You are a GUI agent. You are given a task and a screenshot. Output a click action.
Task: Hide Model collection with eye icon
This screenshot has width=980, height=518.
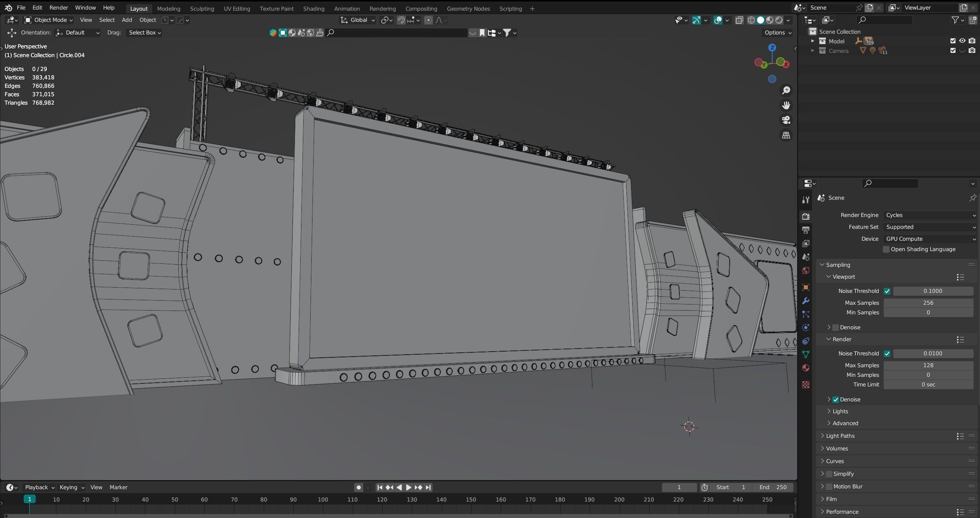962,41
